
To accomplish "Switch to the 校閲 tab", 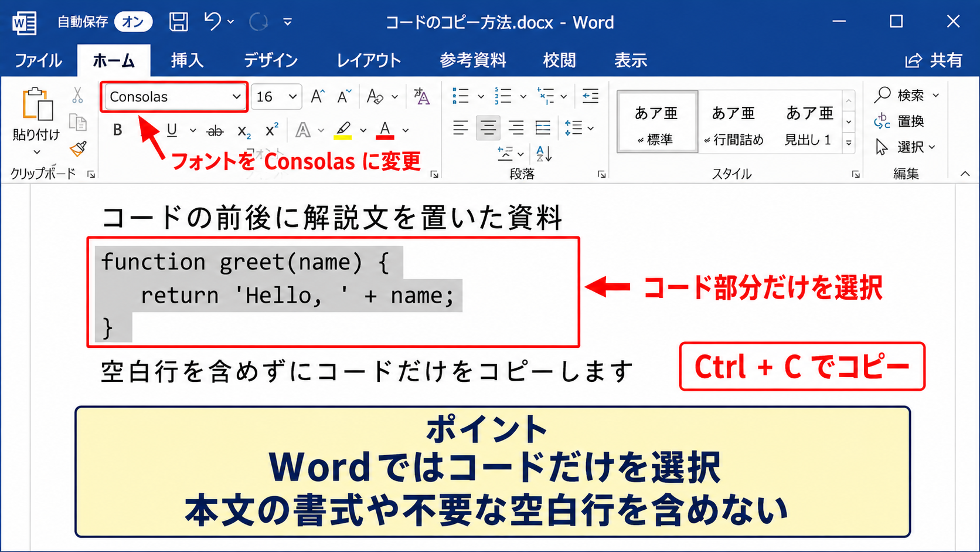I will click(x=559, y=60).
